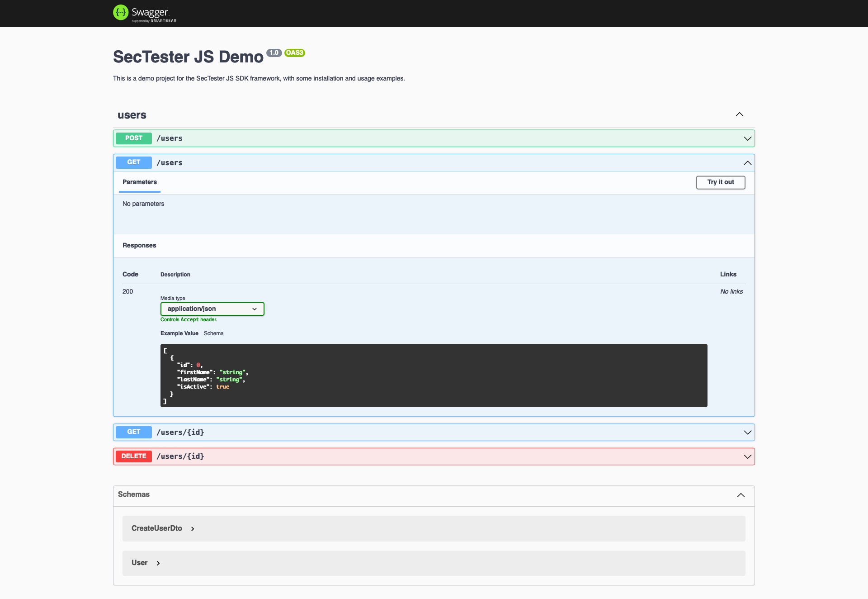Click the SecTester JS Demo title
The width and height of the screenshot is (868, 599).
click(188, 57)
